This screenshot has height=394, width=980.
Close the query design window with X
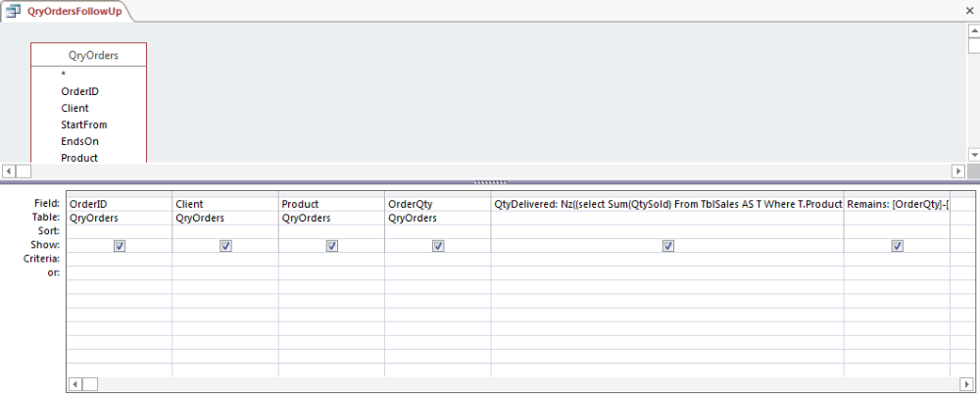click(969, 10)
